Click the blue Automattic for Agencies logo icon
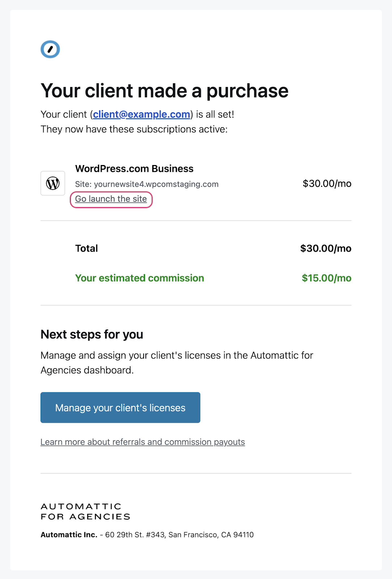The height and width of the screenshot is (579, 392). click(50, 49)
